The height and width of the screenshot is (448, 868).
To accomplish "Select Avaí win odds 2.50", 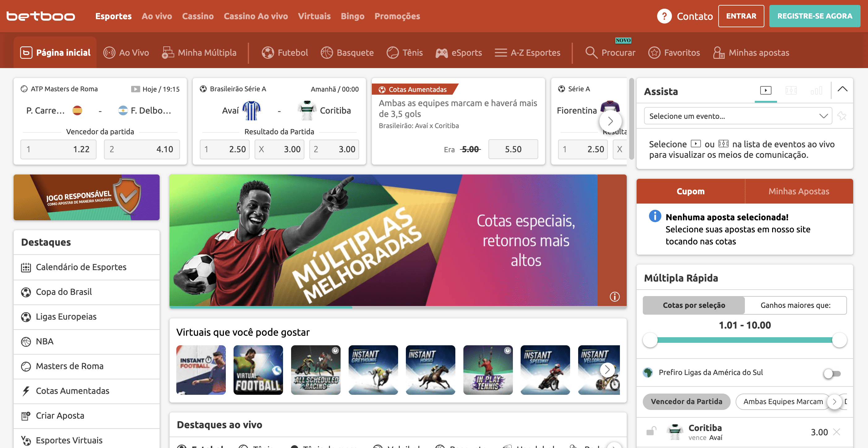I will coord(225,149).
